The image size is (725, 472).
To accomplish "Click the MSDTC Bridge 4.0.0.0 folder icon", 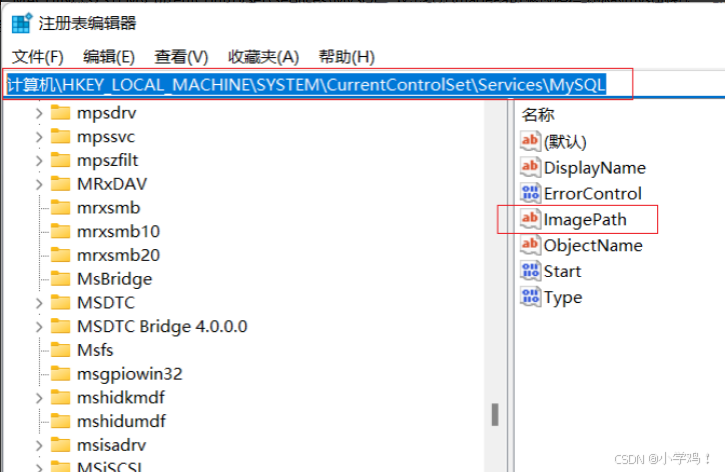I will pos(60,326).
